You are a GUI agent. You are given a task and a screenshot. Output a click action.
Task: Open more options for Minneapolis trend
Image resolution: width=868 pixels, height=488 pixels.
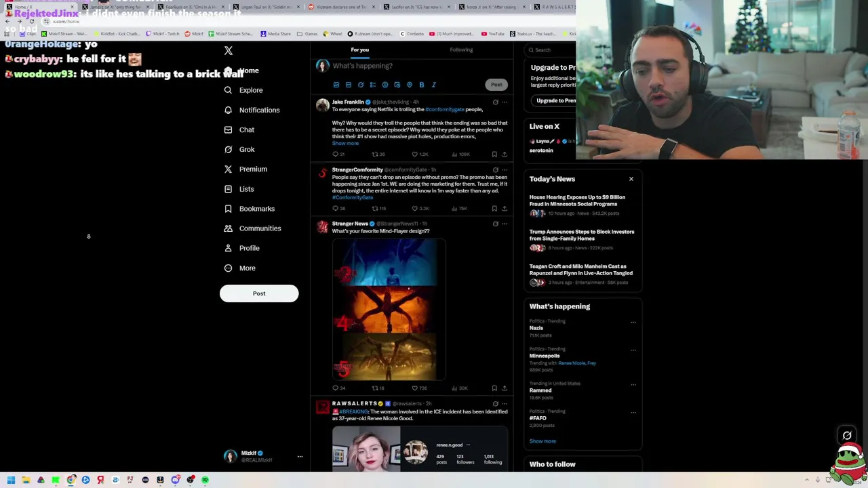(633, 350)
